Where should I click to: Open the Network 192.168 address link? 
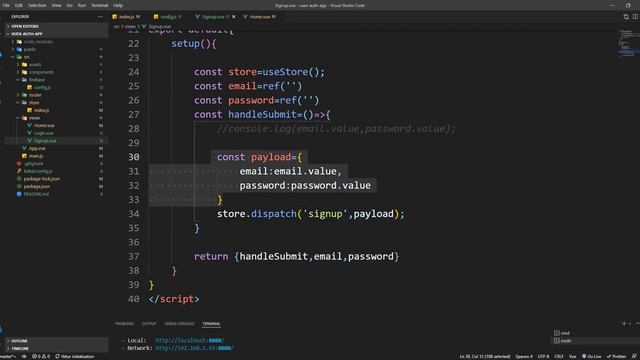194,348
